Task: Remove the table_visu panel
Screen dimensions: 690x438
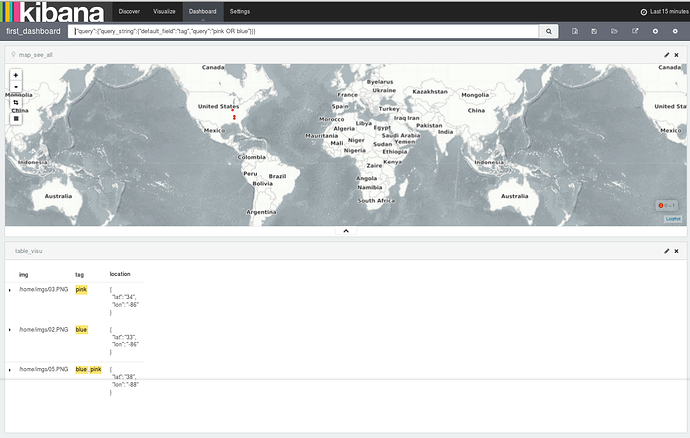Action: 676,251
